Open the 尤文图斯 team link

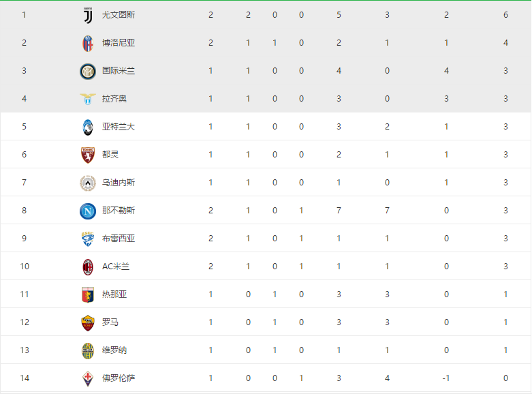119,15
